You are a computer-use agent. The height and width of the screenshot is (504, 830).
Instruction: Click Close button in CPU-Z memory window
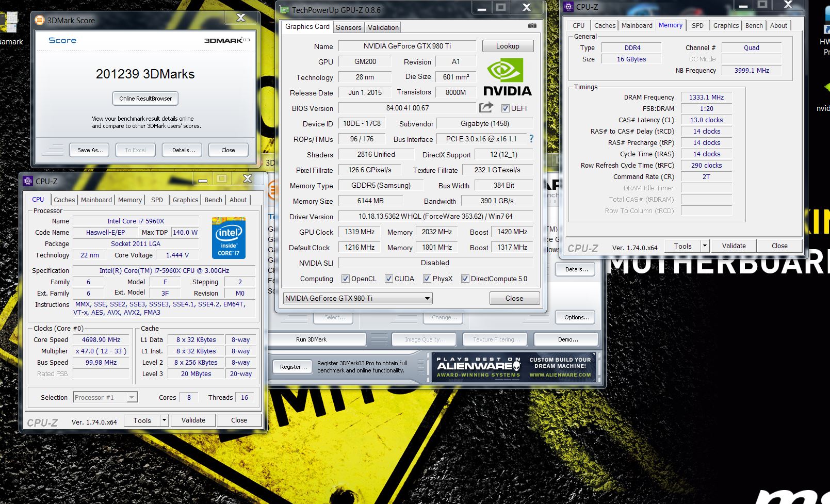[779, 246]
